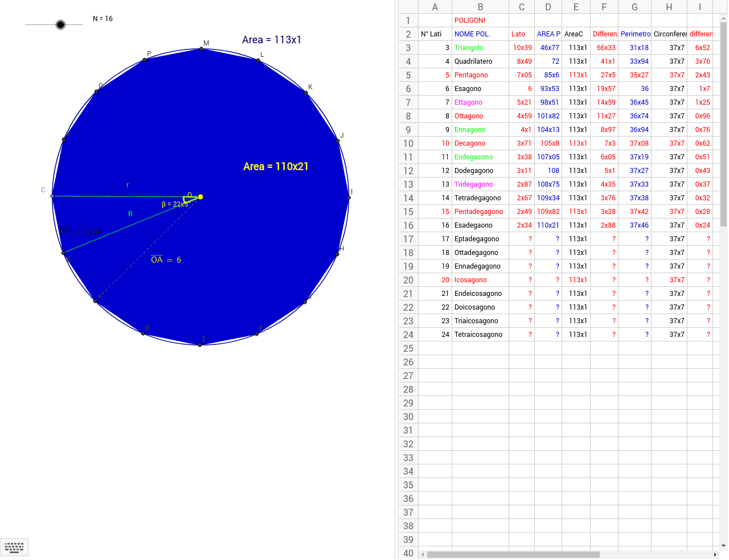The width and height of the screenshot is (729, 560).
Task: Click the Tetraicosagono cell
Action: [481, 335]
